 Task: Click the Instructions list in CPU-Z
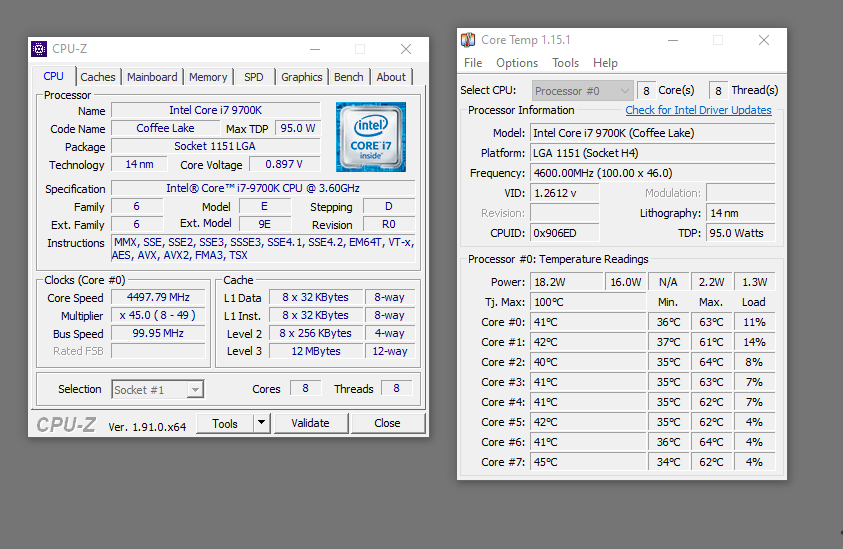[x=263, y=248]
